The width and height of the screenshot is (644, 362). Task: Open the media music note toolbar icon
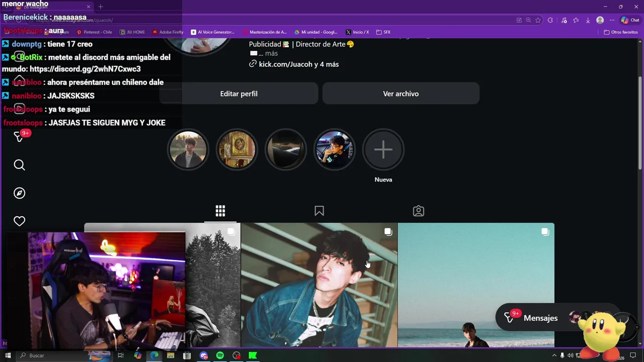(564, 20)
